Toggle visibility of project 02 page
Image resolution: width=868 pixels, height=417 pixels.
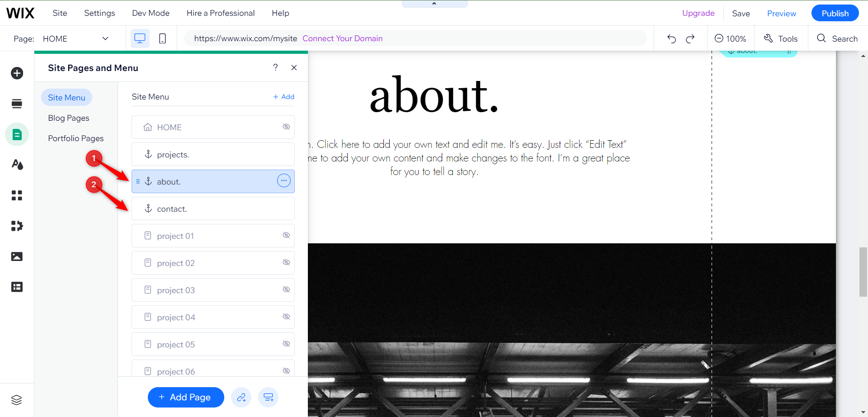(286, 262)
